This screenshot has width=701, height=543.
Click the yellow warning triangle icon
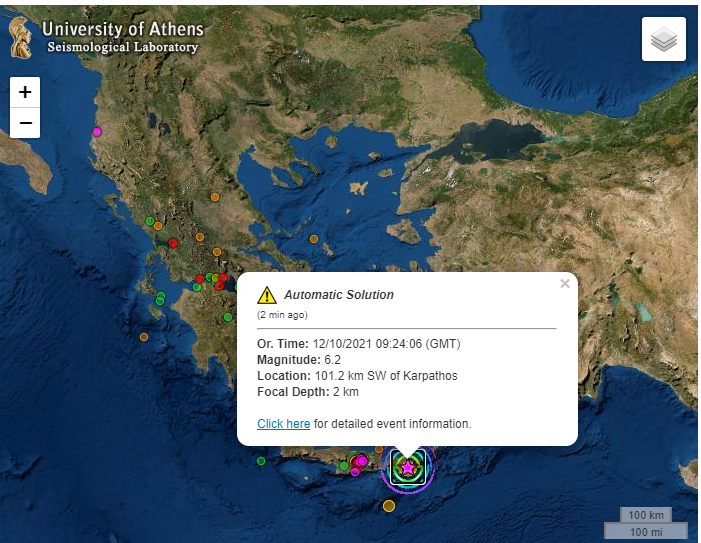[267, 295]
